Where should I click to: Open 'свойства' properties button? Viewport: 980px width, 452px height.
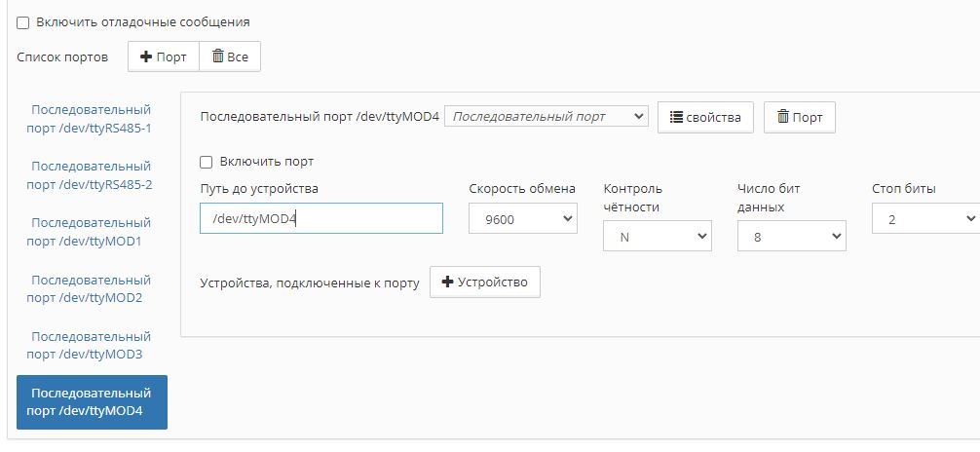tap(705, 118)
